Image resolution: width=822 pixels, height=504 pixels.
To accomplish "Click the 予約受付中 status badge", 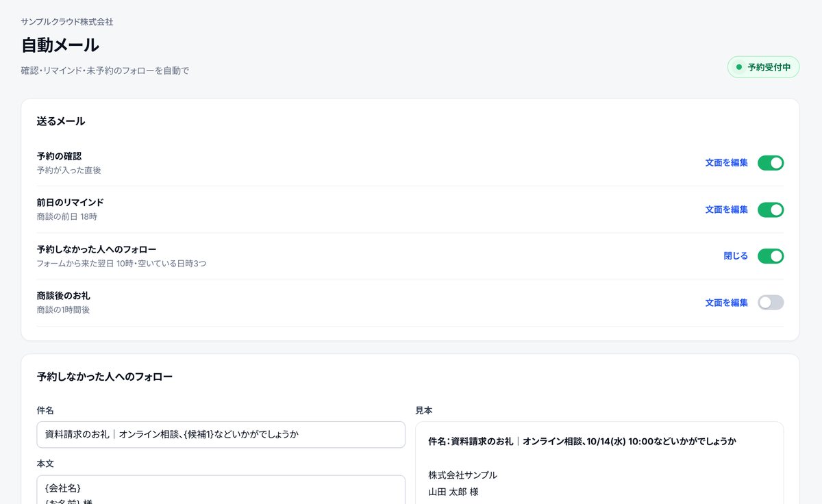I will pos(763,67).
